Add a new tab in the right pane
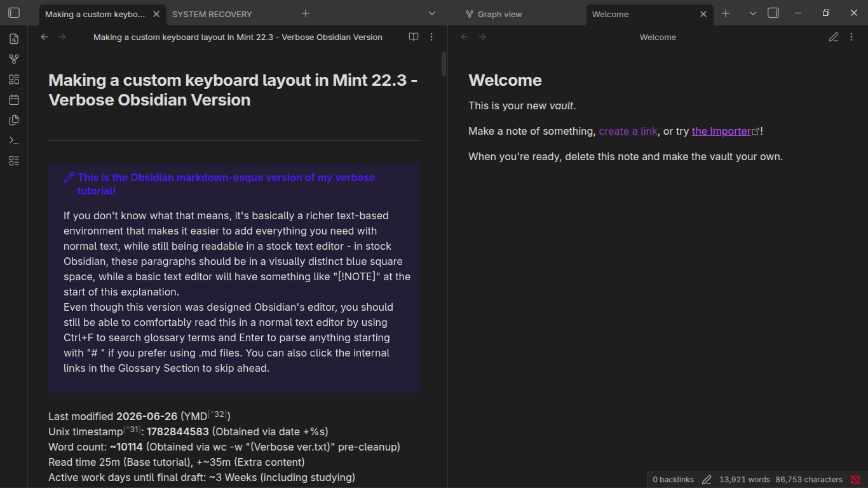Screen dimensions: 868x488 pos(726,13)
